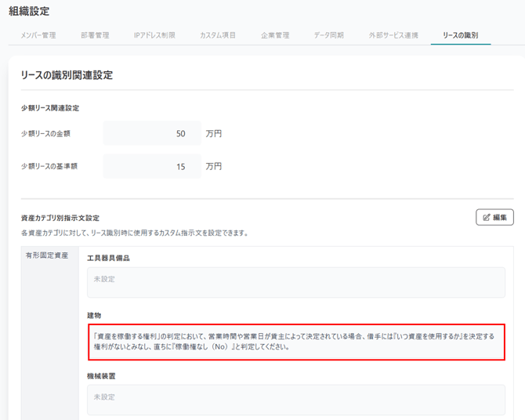Viewport: 525px width, 420px height.
Task: Select the カスタム項目 tab
Action: [218, 35]
